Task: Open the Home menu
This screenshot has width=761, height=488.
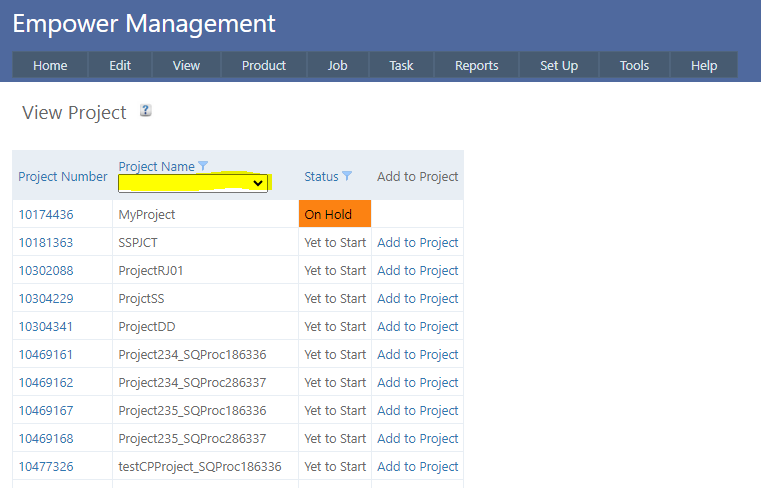Action: [50, 65]
